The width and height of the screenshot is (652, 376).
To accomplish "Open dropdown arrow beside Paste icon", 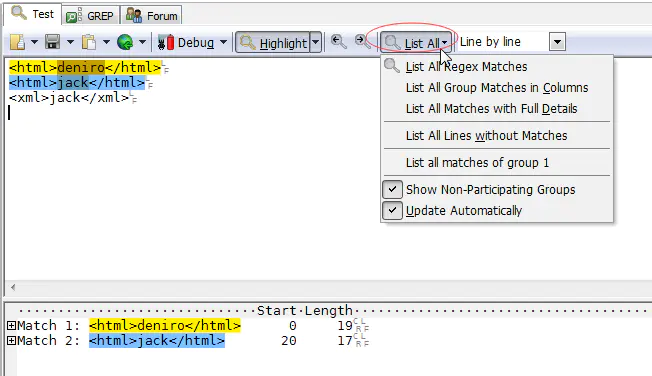I will click(106, 42).
